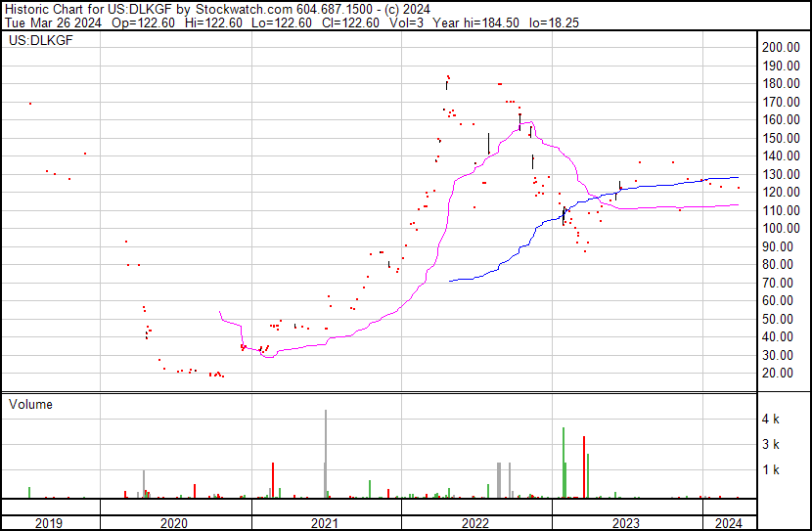
Task: Click the 170.00 price axis label
Action: (781, 102)
